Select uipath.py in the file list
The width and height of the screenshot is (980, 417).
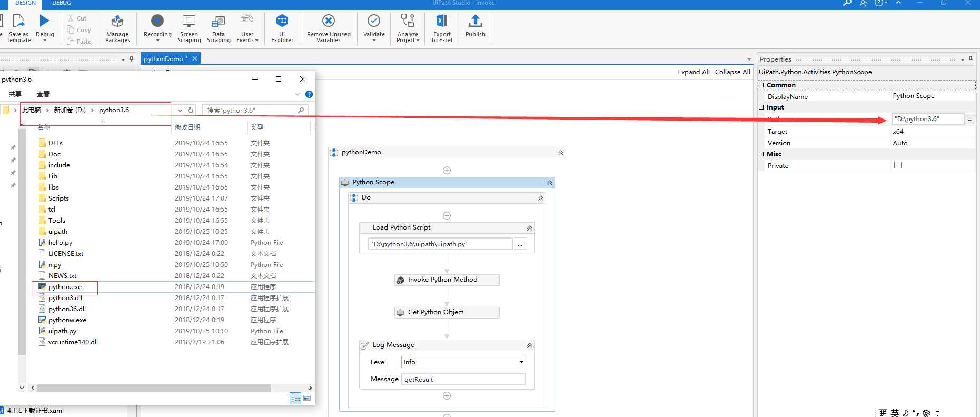[62, 331]
